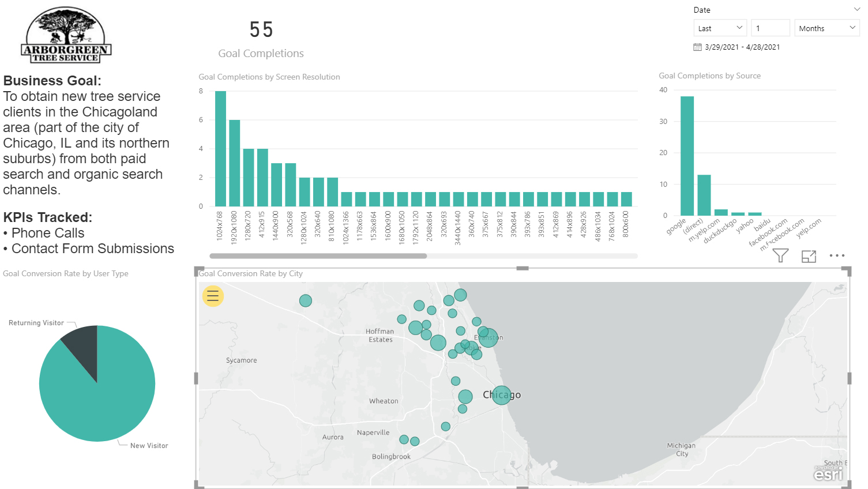Open the Last relative date dropdown
Image resolution: width=868 pixels, height=489 pixels.
pos(720,28)
